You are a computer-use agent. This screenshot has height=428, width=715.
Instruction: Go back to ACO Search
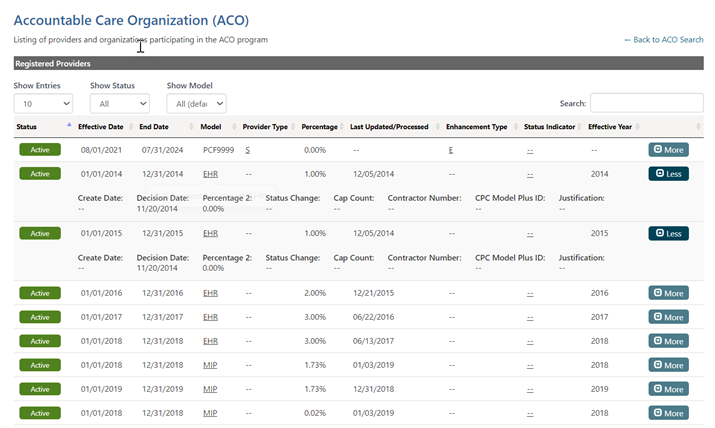click(664, 40)
